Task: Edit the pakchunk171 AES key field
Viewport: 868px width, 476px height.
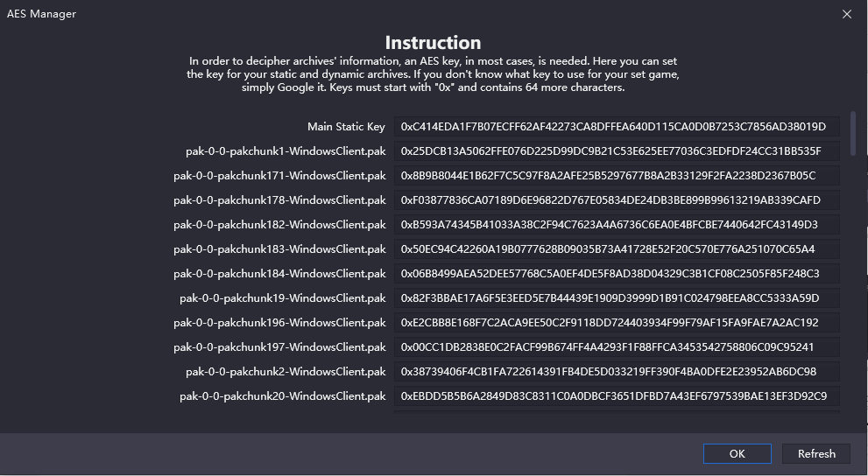Action: click(617, 175)
